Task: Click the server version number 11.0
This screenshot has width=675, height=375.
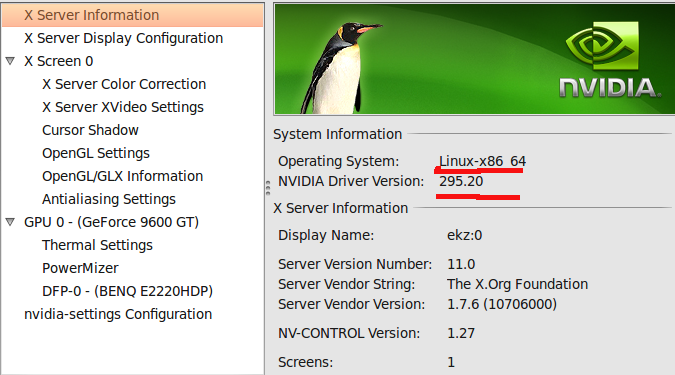Action: click(x=461, y=264)
